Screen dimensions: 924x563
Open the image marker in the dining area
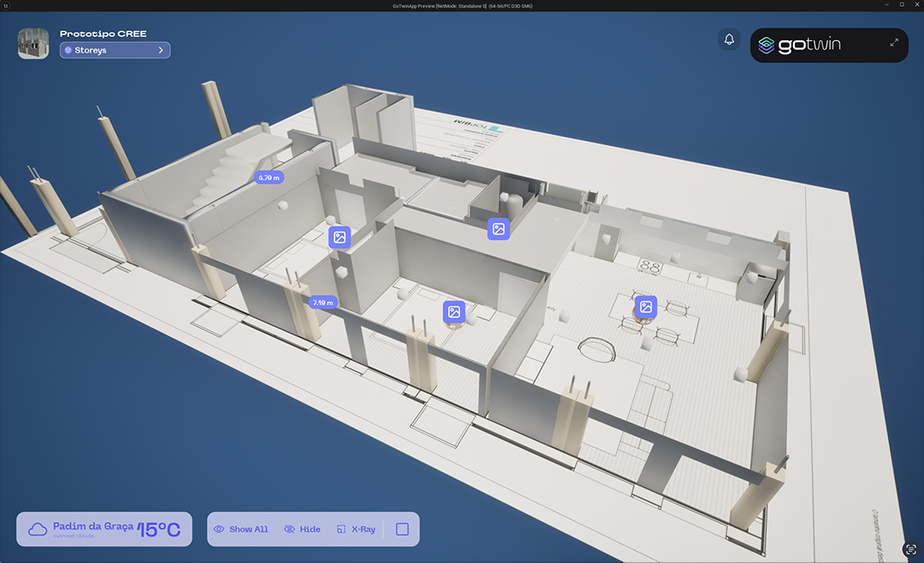(646, 306)
